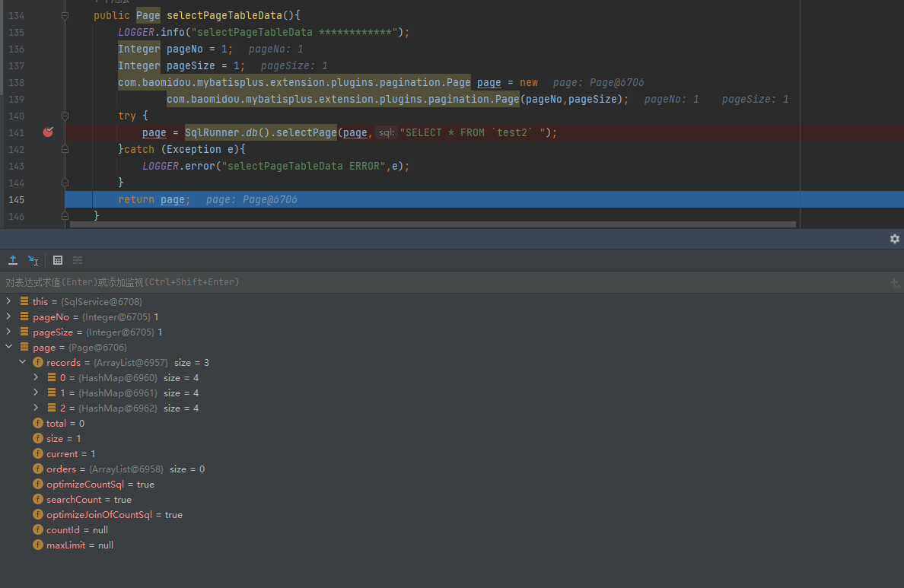Collapse the records list node
904x588 pixels.
click(22, 362)
